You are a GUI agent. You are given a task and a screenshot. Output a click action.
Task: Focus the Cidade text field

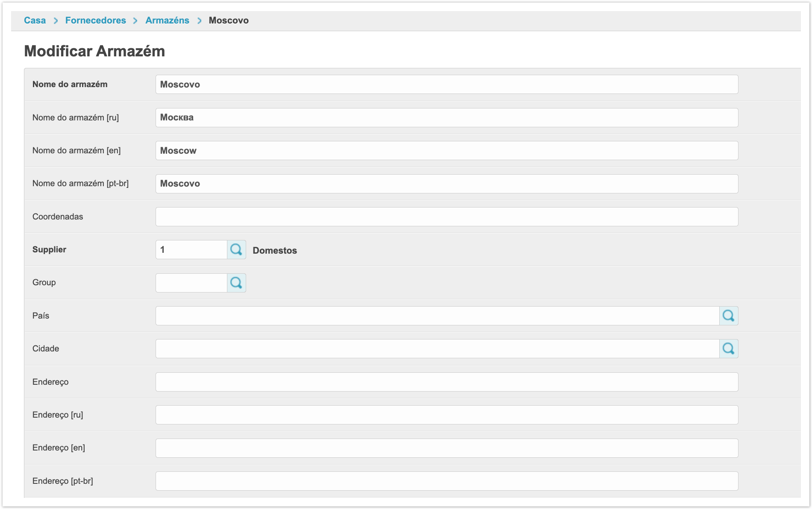437,349
